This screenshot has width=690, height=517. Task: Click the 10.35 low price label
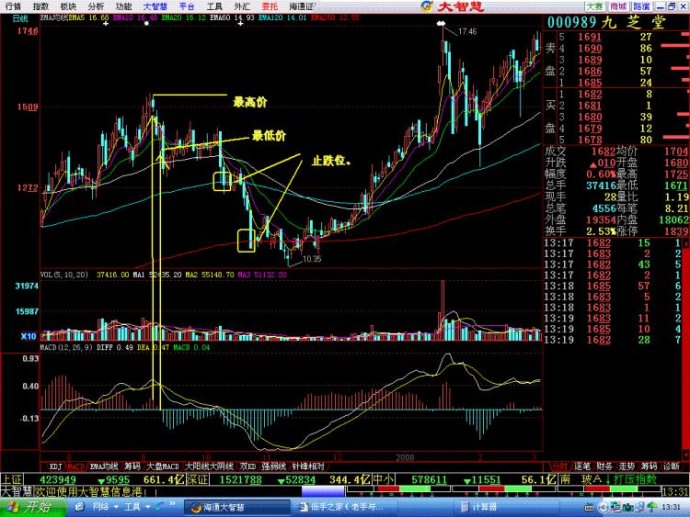(x=312, y=259)
